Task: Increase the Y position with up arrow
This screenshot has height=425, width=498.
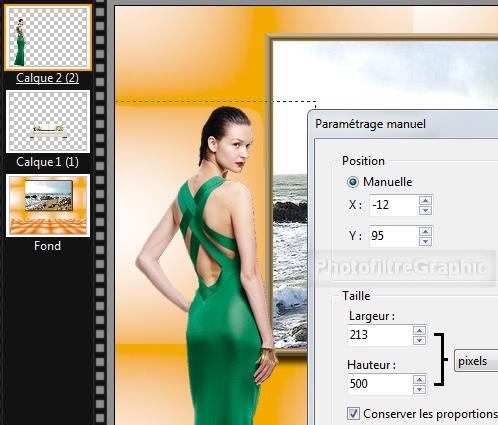Action: click(425, 231)
